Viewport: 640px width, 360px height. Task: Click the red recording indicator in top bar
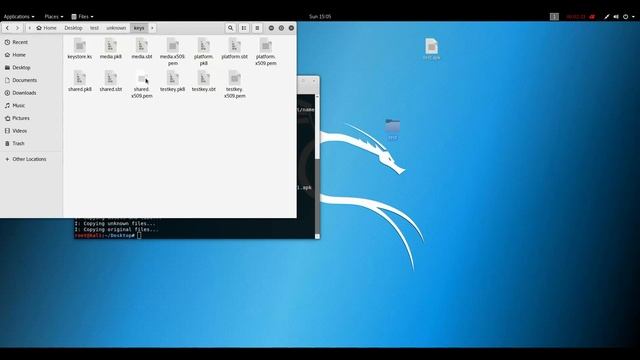pos(580,17)
